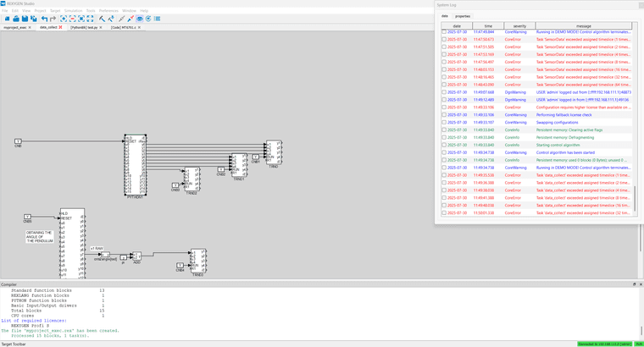Click the Open file folder icon
This screenshot has width=644, height=347.
pos(16,19)
